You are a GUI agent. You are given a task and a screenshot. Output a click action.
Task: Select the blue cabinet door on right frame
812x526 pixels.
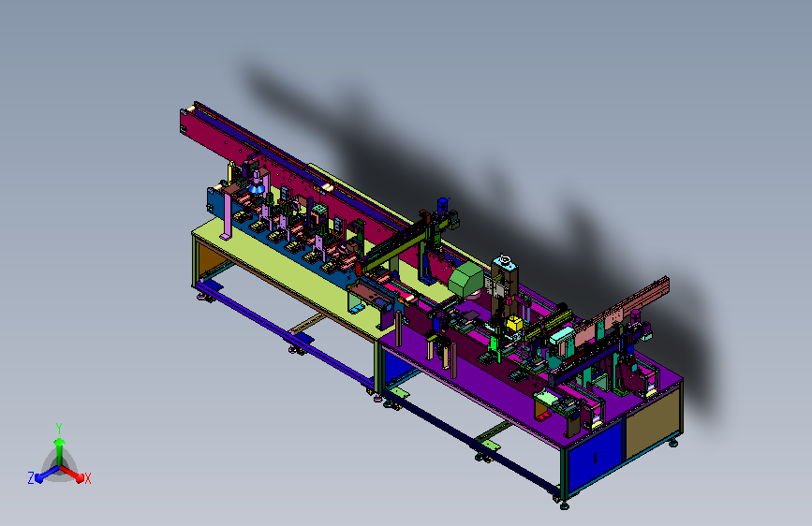pyautogui.click(x=595, y=458)
